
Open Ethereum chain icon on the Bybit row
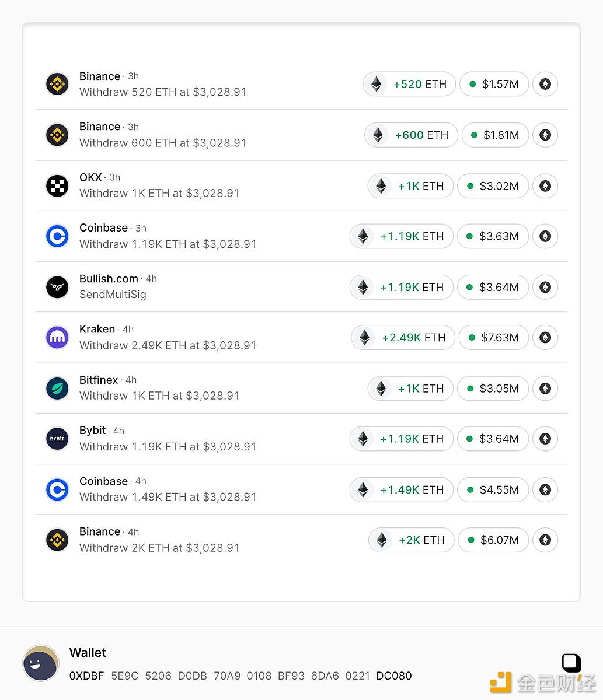[x=545, y=439]
